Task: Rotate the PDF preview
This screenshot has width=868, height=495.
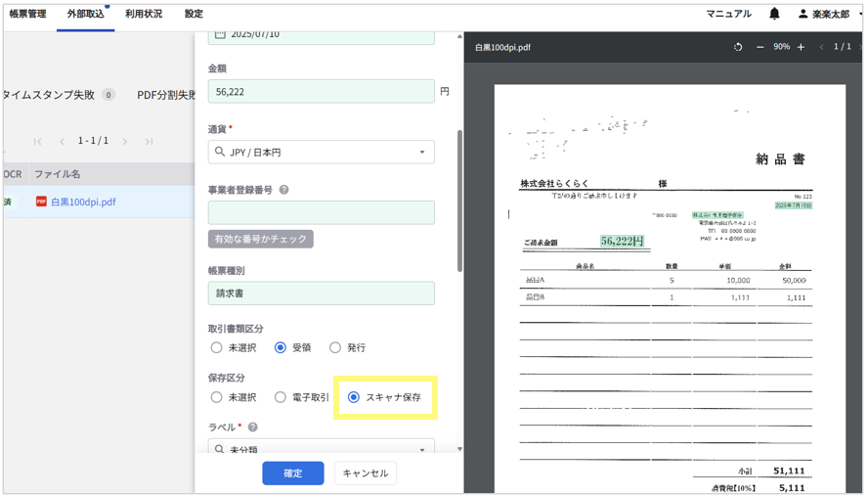Action: coord(738,47)
